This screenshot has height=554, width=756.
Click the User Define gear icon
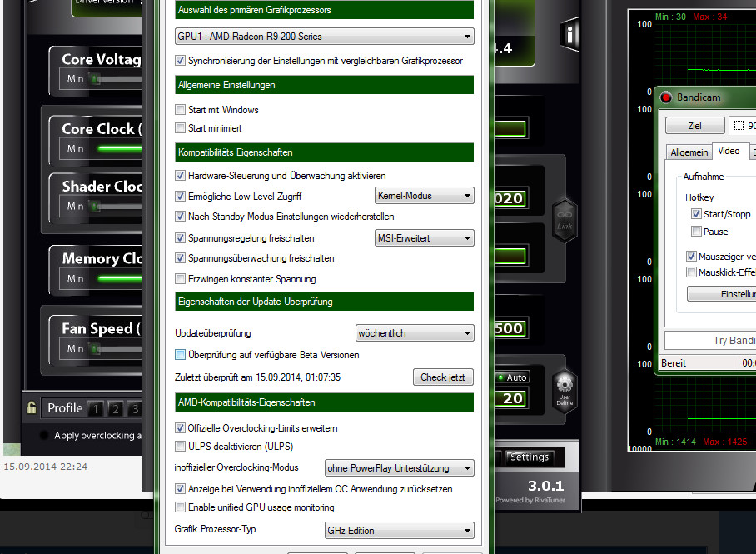(565, 392)
